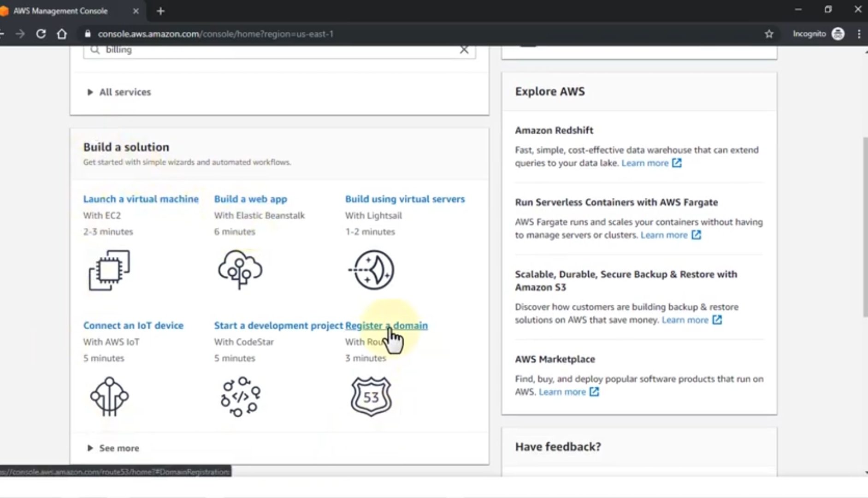Click Learn more for AWS Marketplace
This screenshot has height=498, width=868.
pyautogui.click(x=562, y=391)
